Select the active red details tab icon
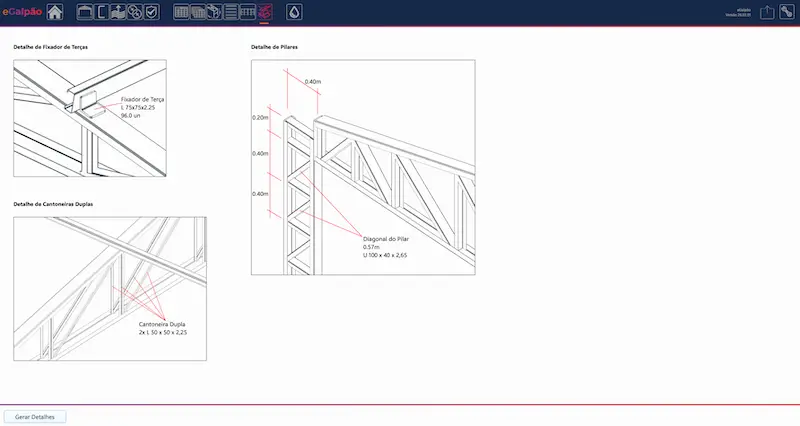800x426 pixels. [264, 12]
